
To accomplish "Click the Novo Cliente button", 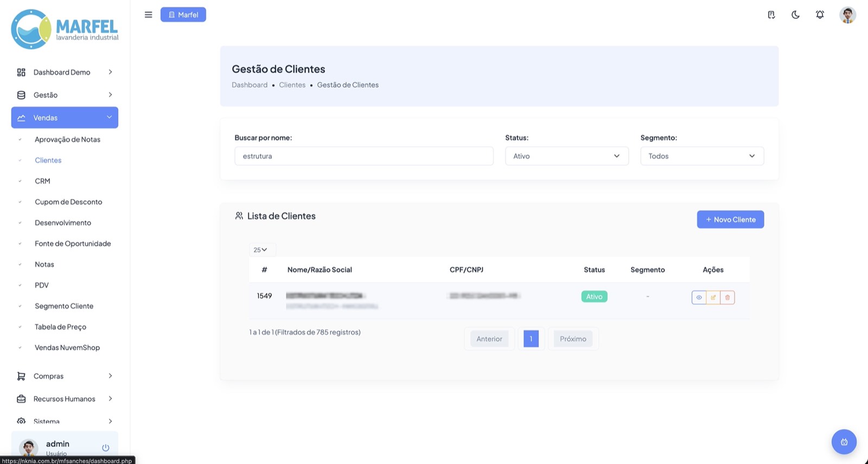I will point(730,220).
